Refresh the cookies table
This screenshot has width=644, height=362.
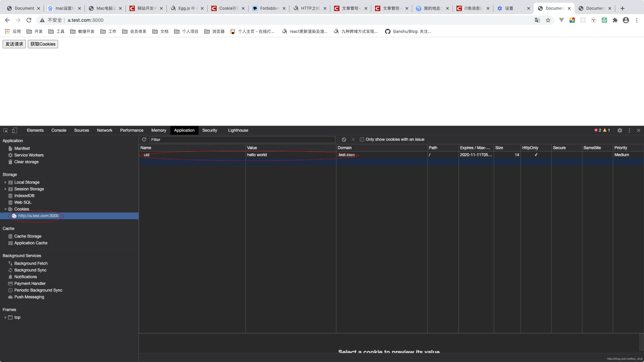pyautogui.click(x=144, y=139)
